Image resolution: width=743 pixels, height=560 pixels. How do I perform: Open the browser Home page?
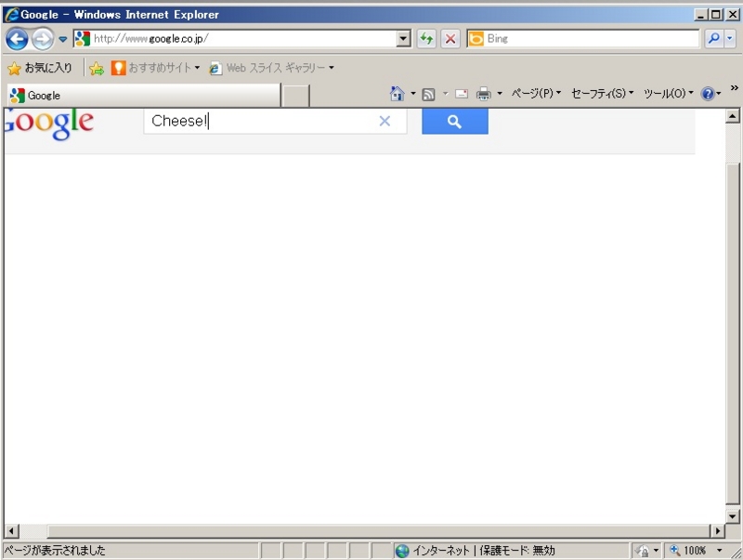click(x=395, y=93)
